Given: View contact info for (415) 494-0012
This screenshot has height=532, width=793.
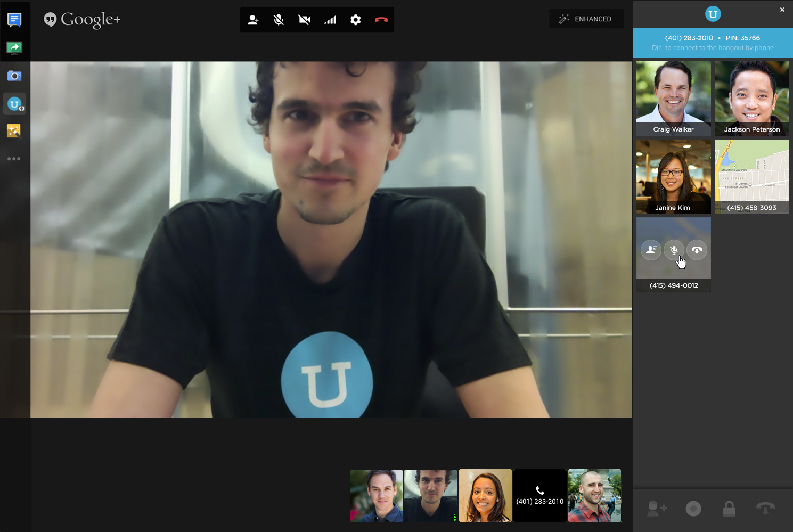Looking at the screenshot, I should (651, 250).
